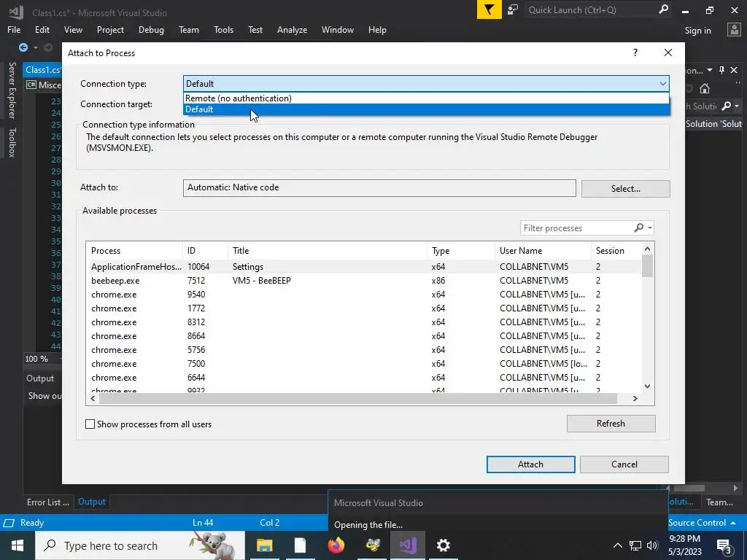Click the Solution Explorer search magnifier icon

point(726,106)
